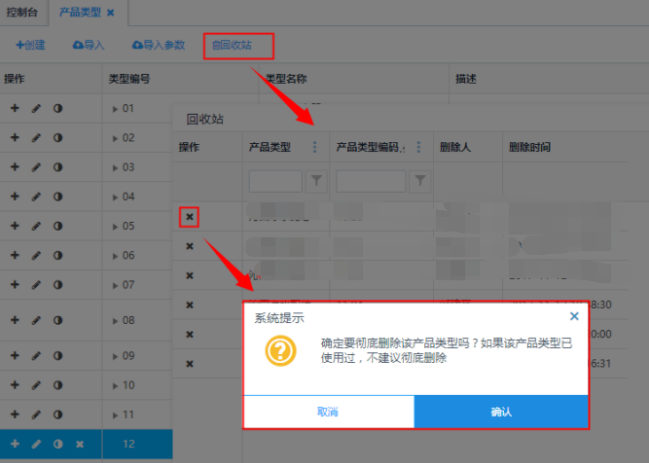Viewport: 649px width, 463px height.
Task: Click the filter funnel beside 产品类型编码 field
Action: coord(421,181)
